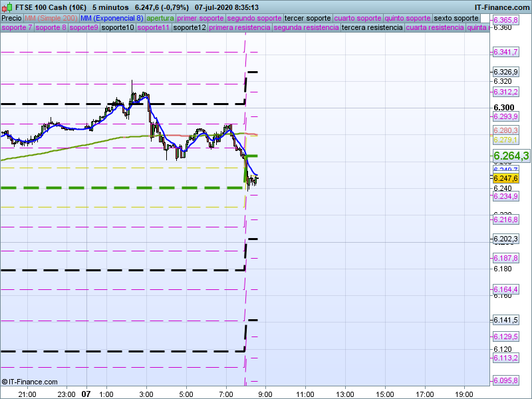532x399 pixels.
Task: Click the sexto soporte indicator label
Action: pos(456,18)
